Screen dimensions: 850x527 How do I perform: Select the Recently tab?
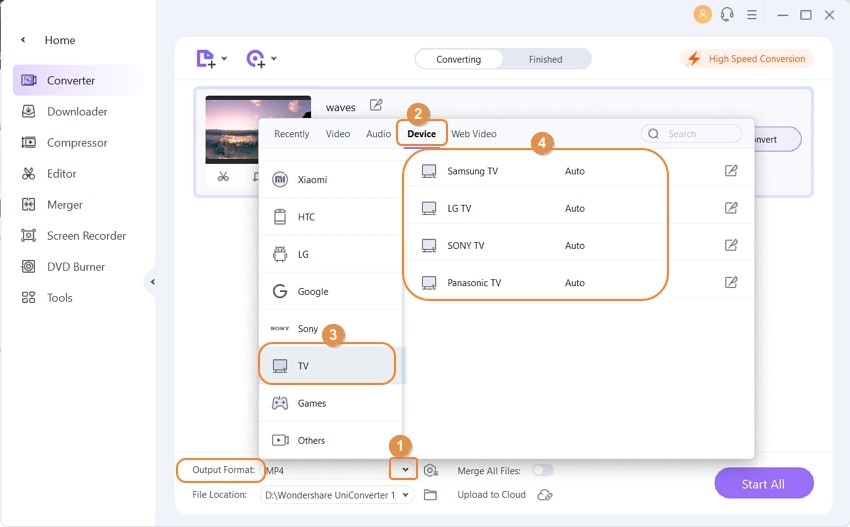coord(292,134)
